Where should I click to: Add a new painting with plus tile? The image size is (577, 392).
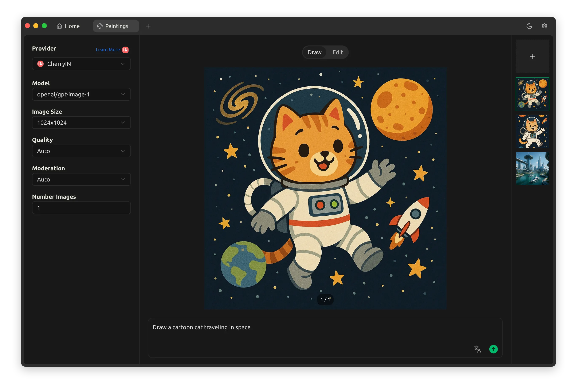tap(532, 57)
